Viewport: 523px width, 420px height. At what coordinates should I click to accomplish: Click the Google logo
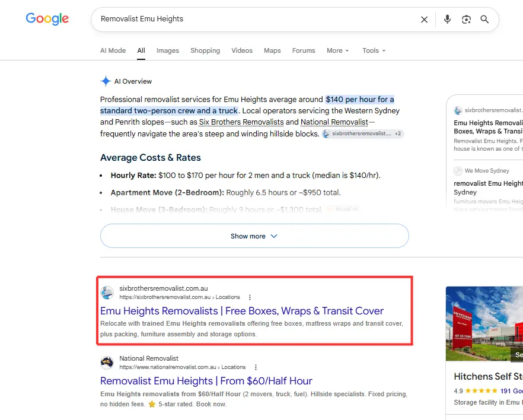[x=47, y=18]
